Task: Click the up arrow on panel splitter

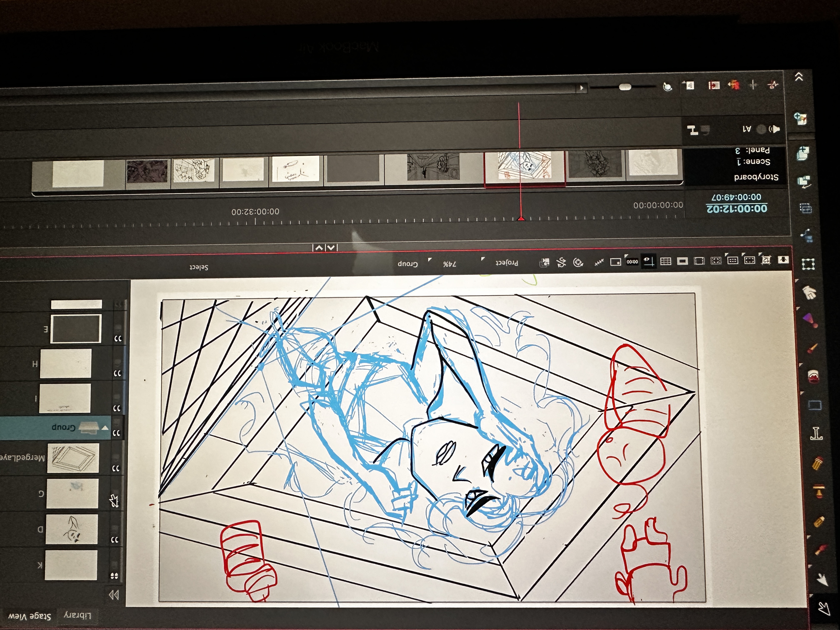Action: pos(319,247)
